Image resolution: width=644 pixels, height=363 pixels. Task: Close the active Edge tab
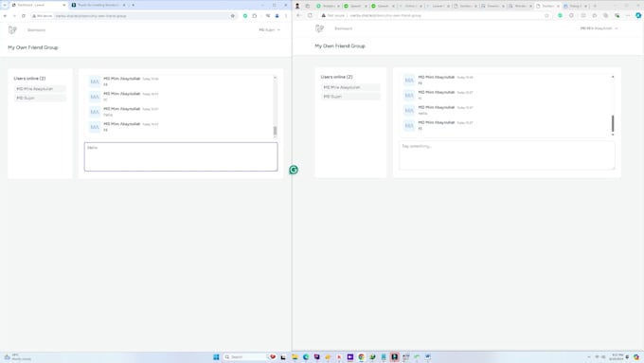(x=558, y=7)
